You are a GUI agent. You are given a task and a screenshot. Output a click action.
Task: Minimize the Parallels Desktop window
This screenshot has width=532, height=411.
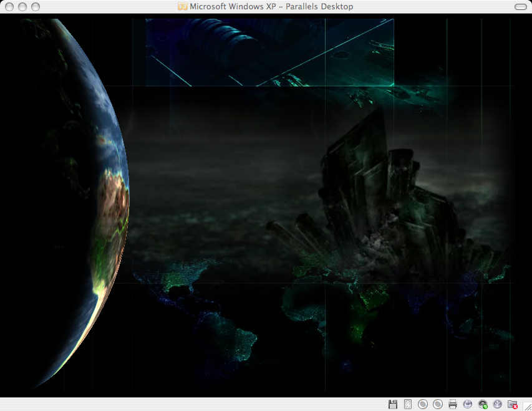[x=22, y=7]
